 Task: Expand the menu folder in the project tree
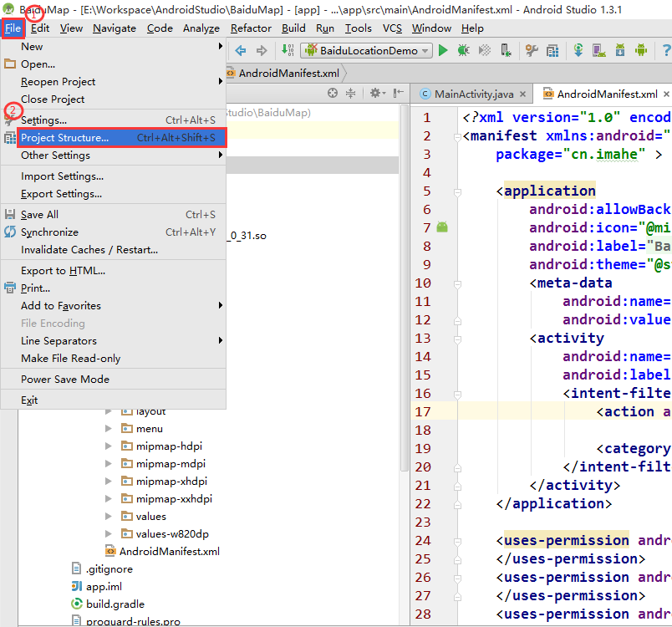(x=109, y=429)
